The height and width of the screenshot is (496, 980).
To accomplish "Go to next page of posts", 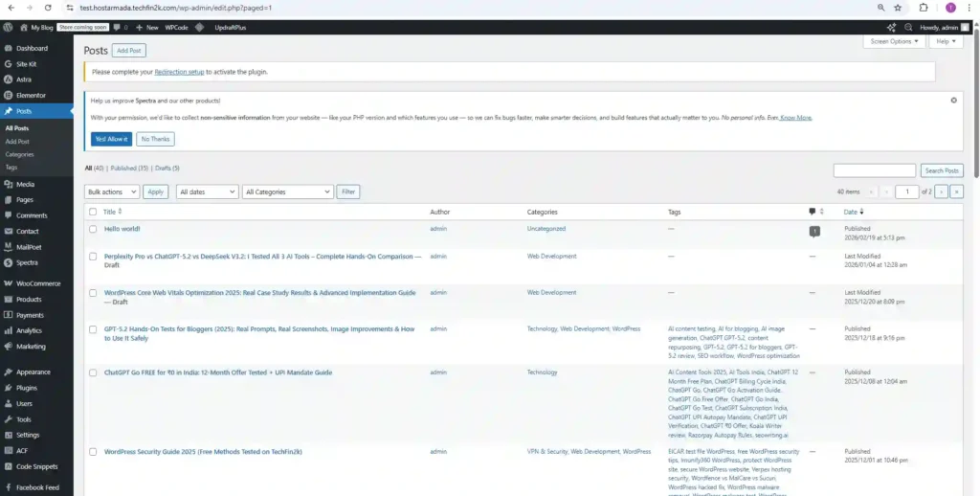I will coord(942,192).
